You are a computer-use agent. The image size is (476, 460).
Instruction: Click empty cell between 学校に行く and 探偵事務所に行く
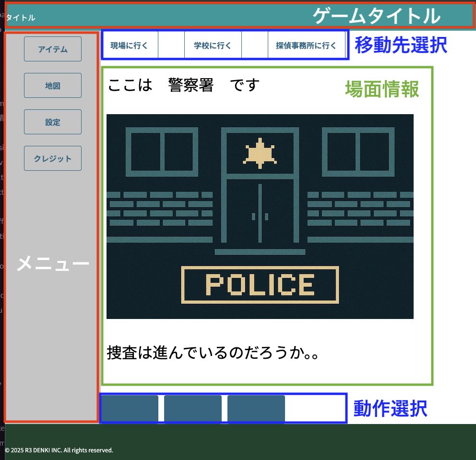[254, 46]
